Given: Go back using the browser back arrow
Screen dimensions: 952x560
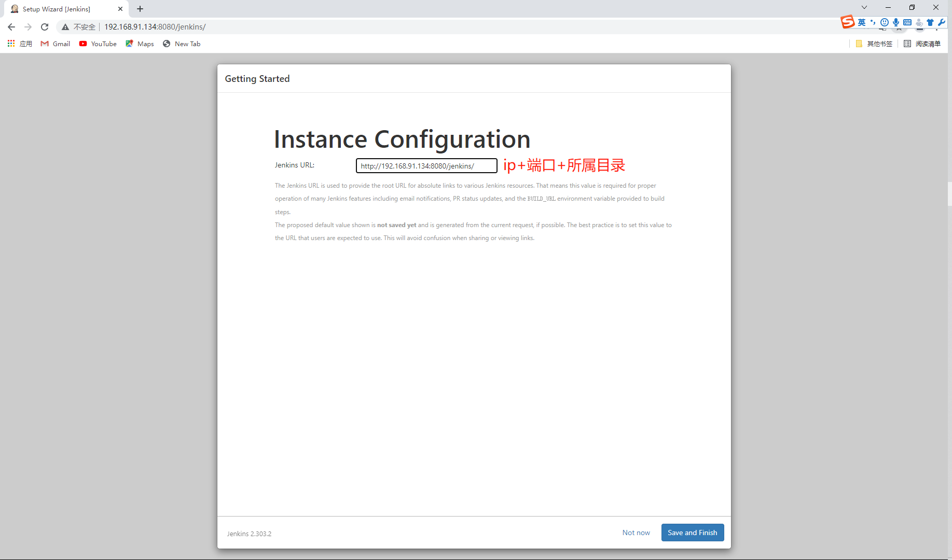Looking at the screenshot, I should click(x=11, y=27).
